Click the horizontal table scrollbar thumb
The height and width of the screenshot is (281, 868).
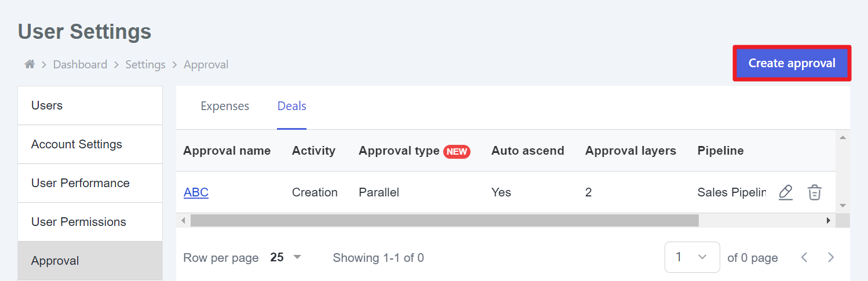(x=444, y=220)
